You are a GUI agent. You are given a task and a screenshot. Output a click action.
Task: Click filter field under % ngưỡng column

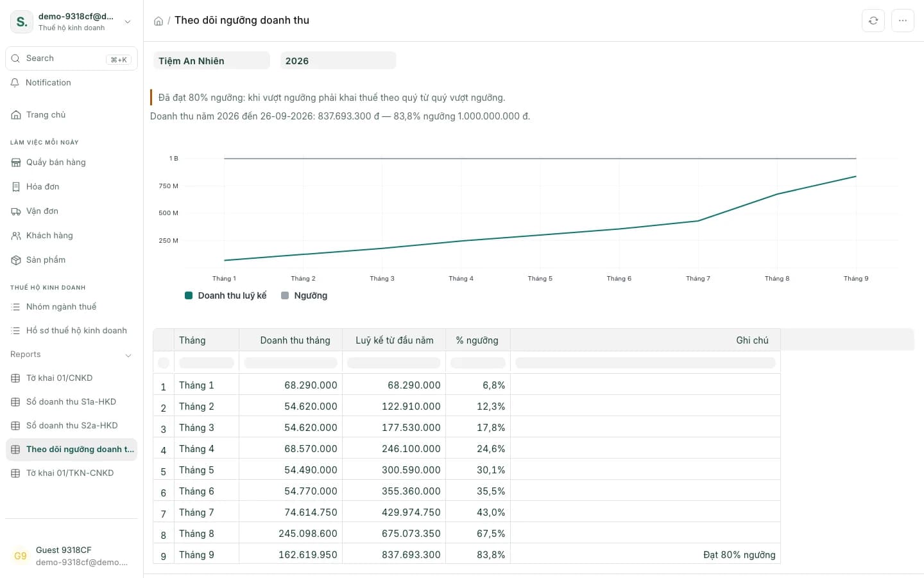pyautogui.click(x=478, y=363)
